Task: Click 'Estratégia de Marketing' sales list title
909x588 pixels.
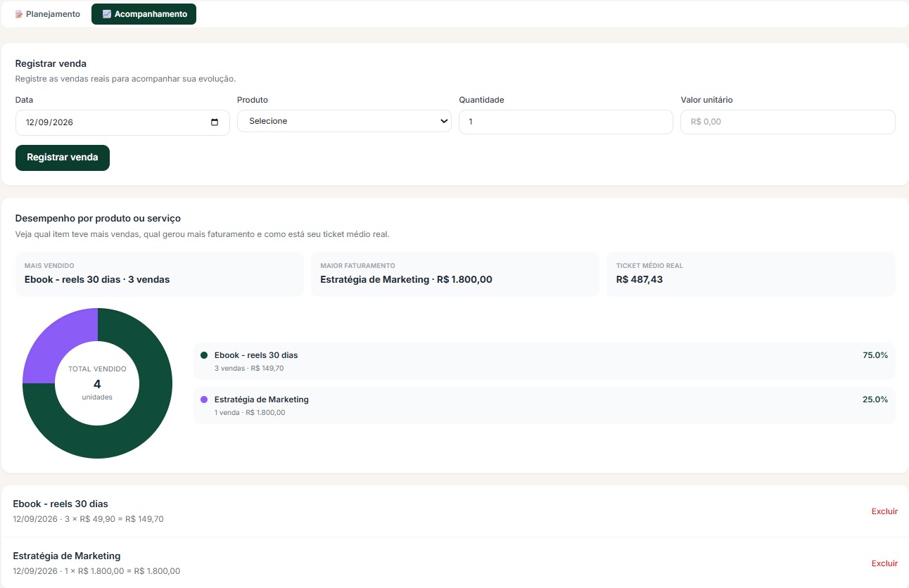Action: tap(67, 556)
